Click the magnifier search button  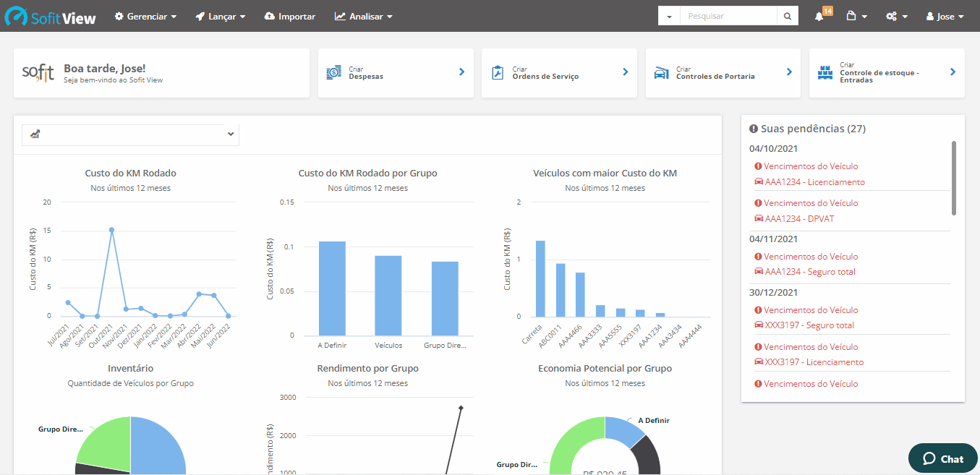tap(787, 16)
